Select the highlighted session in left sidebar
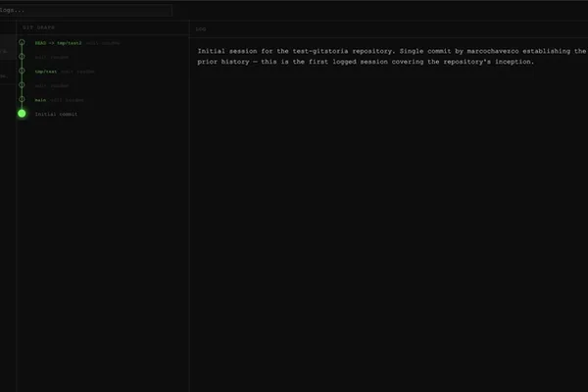The height and width of the screenshot is (392, 588). pyautogui.click(x=8, y=47)
